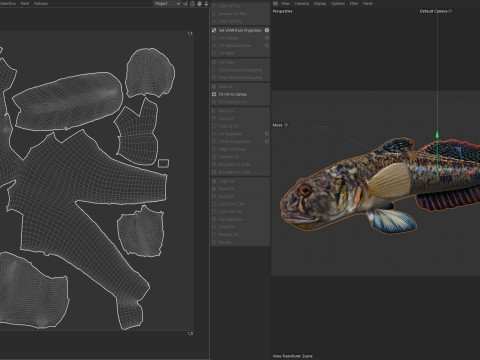Select the tiny rectangular UV island

(163, 163)
